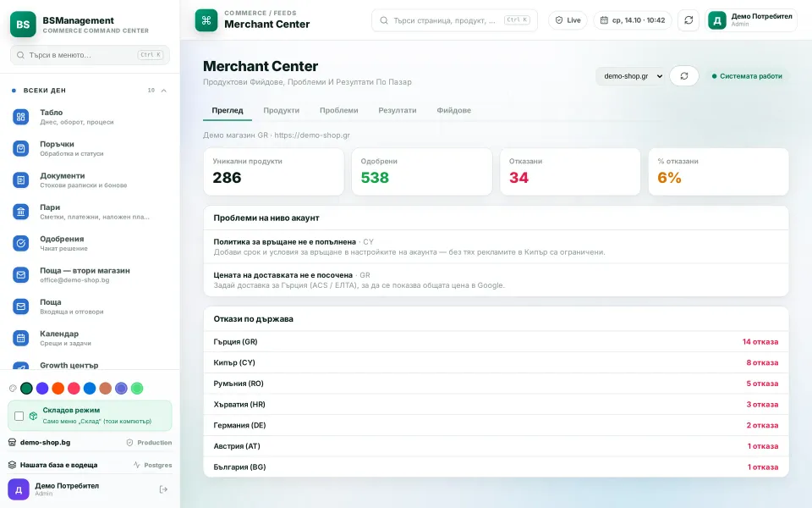Select the pink-red theme swatch
Image resolution: width=812 pixels, height=508 pixels.
point(74,389)
